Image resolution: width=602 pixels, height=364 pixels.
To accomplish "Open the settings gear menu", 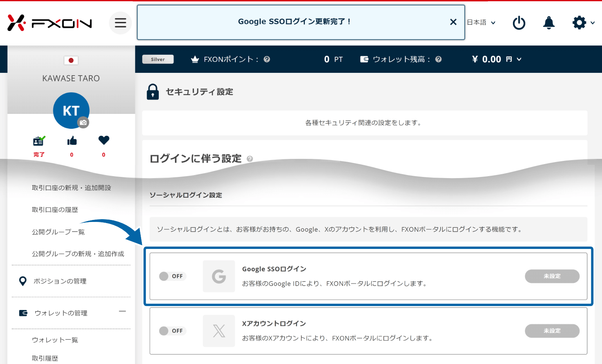I will 579,23.
